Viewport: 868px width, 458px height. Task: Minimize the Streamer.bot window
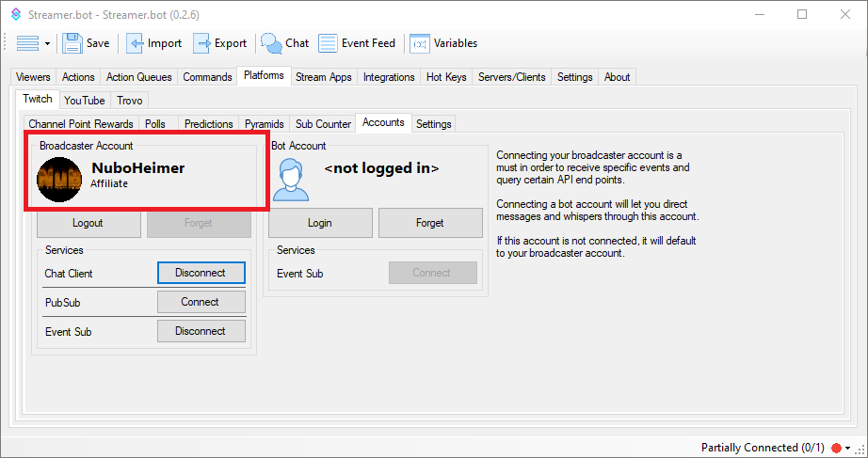click(x=760, y=14)
